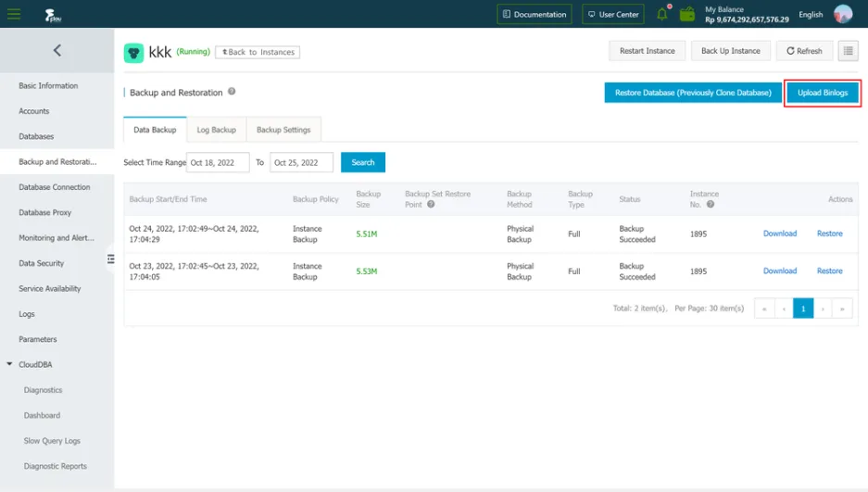Open the list view icon beside Refresh
Image resolution: width=868 pixels, height=492 pixels.
coord(848,51)
